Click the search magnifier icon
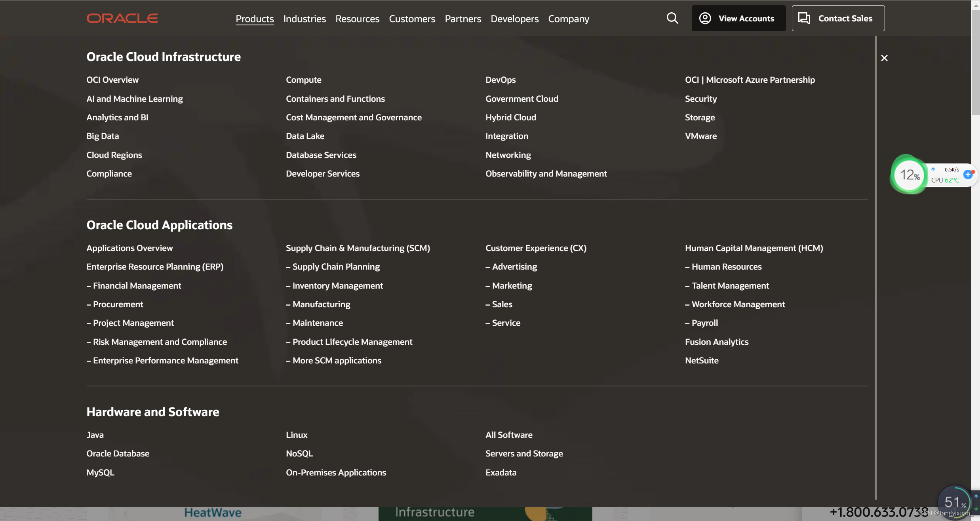 [672, 18]
